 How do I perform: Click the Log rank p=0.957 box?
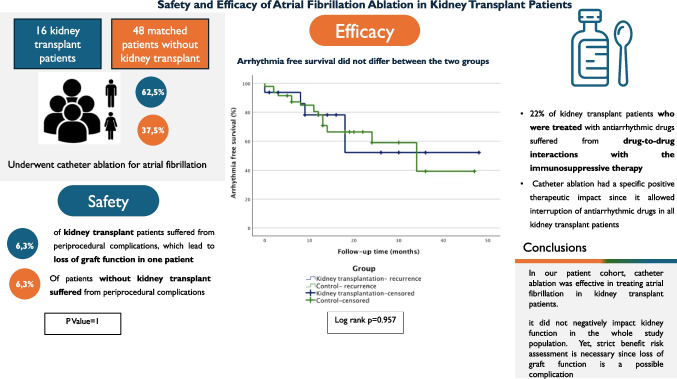point(365,322)
